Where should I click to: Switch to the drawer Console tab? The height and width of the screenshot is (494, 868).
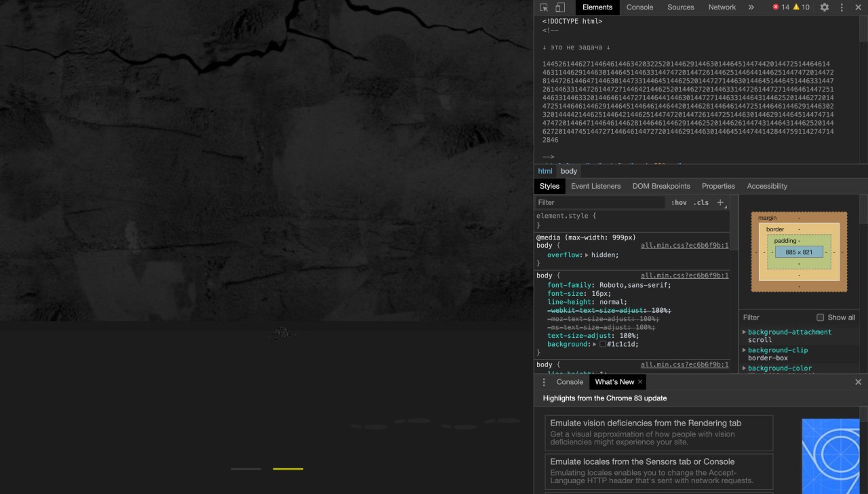click(570, 382)
